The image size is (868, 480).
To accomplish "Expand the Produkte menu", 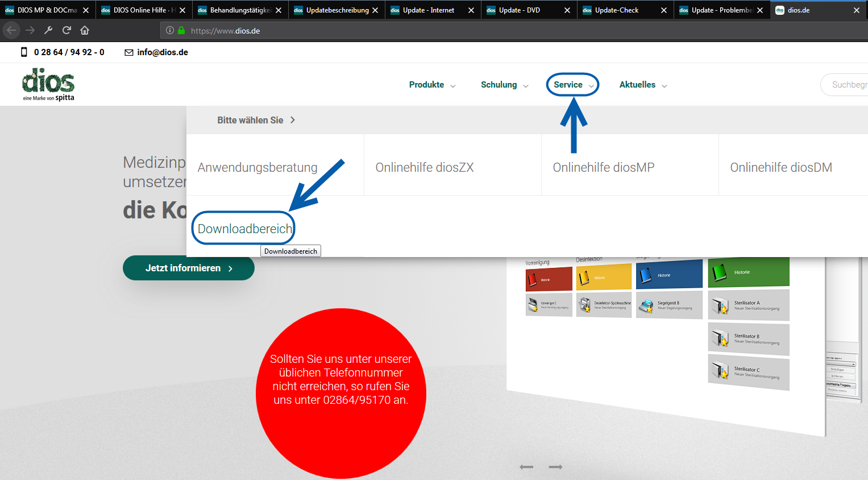I will point(432,85).
